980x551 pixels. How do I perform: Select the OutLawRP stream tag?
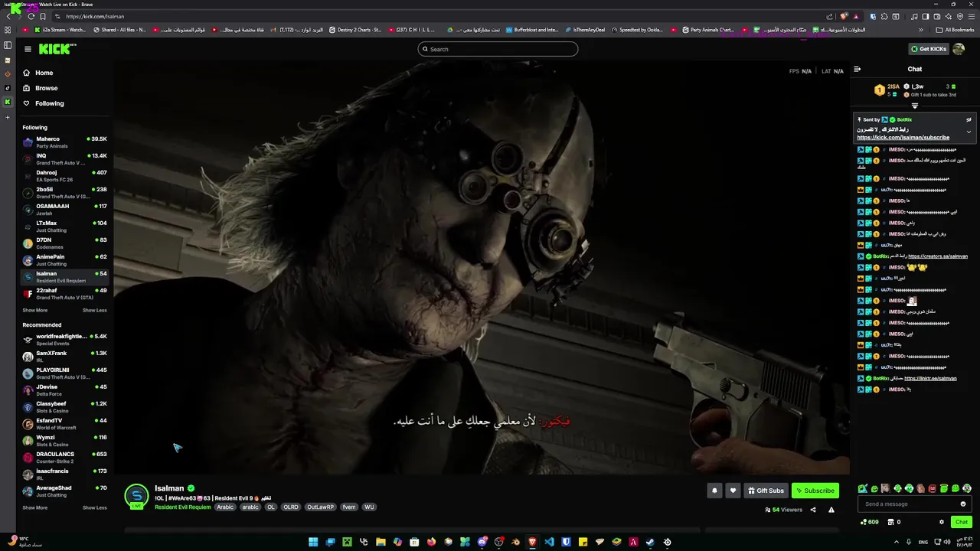[320, 507]
